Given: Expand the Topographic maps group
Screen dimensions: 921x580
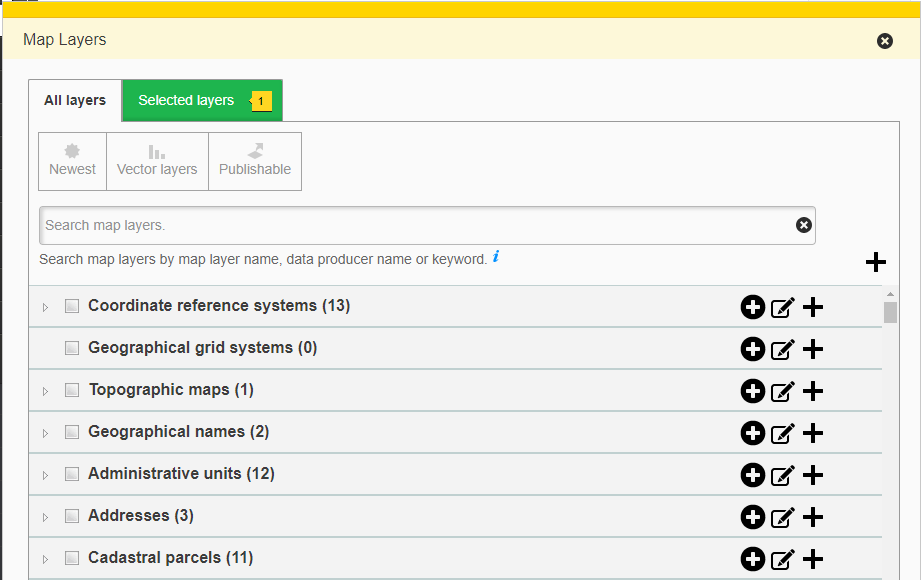Looking at the screenshot, I should click(x=45, y=390).
